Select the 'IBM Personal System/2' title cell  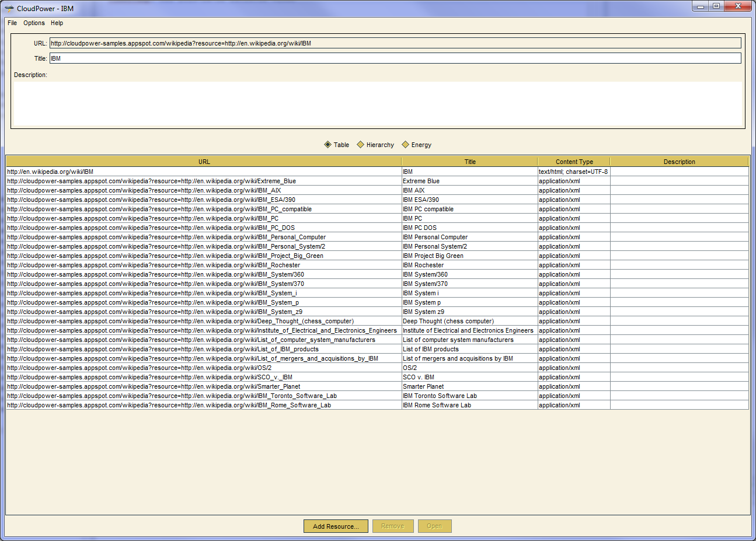coord(469,246)
